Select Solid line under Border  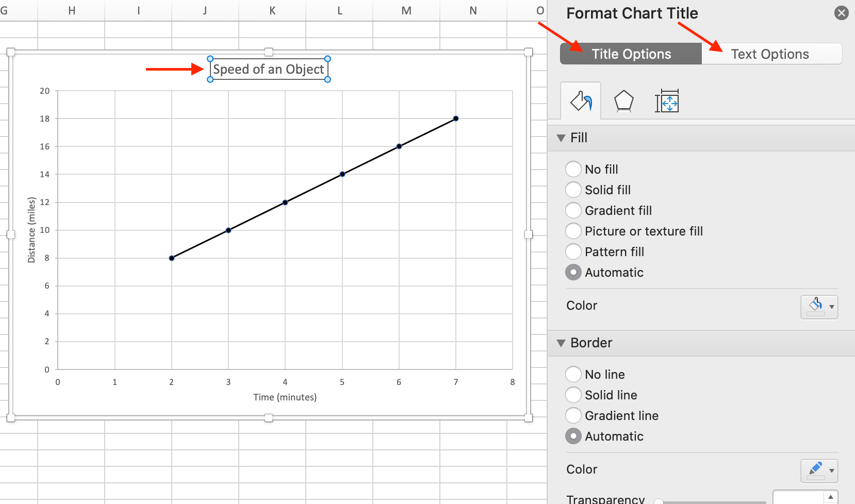pos(573,395)
